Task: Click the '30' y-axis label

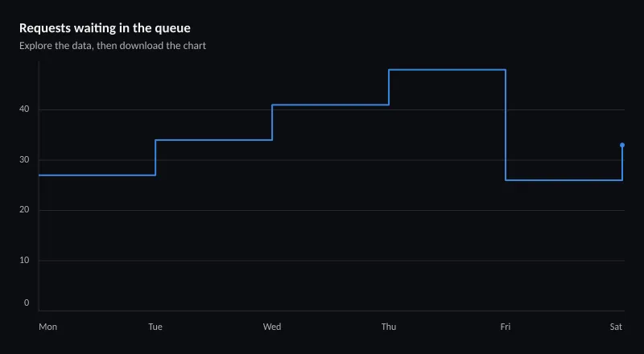Action: tap(24, 160)
